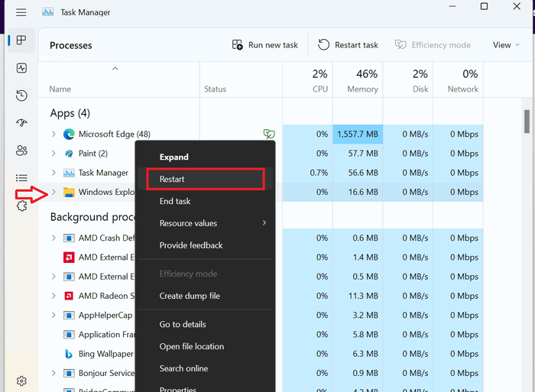Image resolution: width=535 pixels, height=392 pixels.
Task: Open App history sidebar icon
Action: pos(21,96)
